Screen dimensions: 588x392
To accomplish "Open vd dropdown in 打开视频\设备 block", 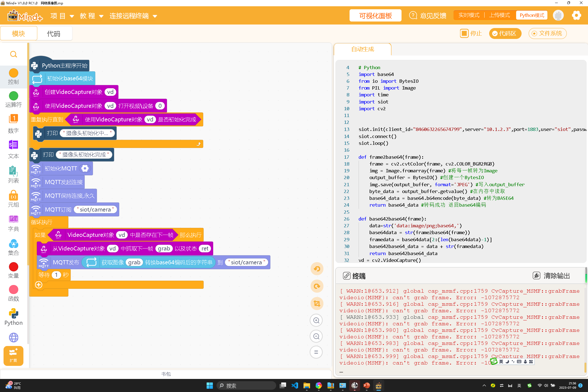I will click(x=110, y=106).
